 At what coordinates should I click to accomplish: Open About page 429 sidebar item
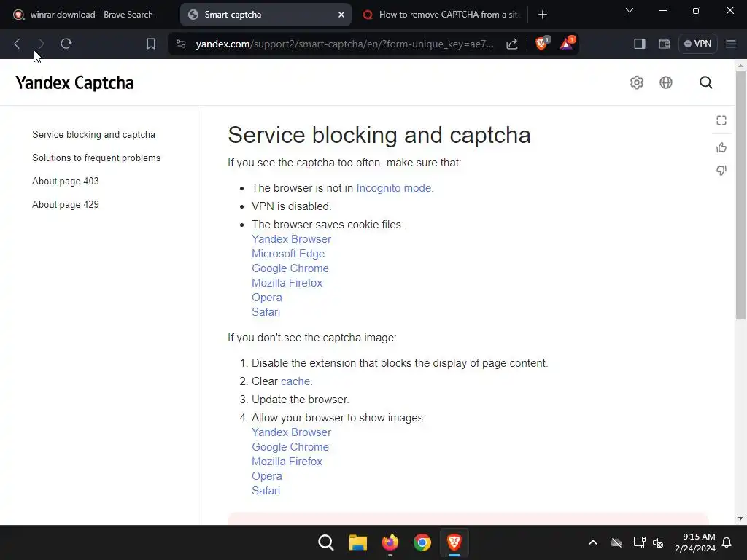pyautogui.click(x=65, y=204)
